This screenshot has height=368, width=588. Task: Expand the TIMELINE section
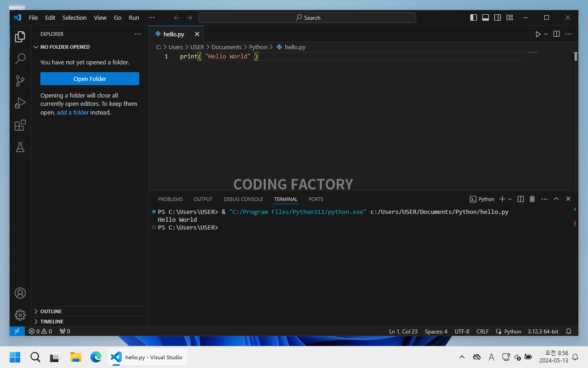click(x=51, y=322)
